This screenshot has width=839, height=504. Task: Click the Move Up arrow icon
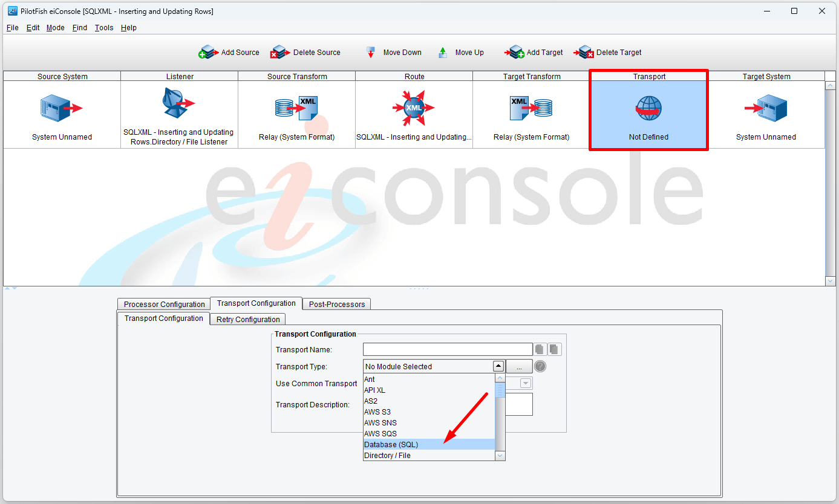coord(443,53)
